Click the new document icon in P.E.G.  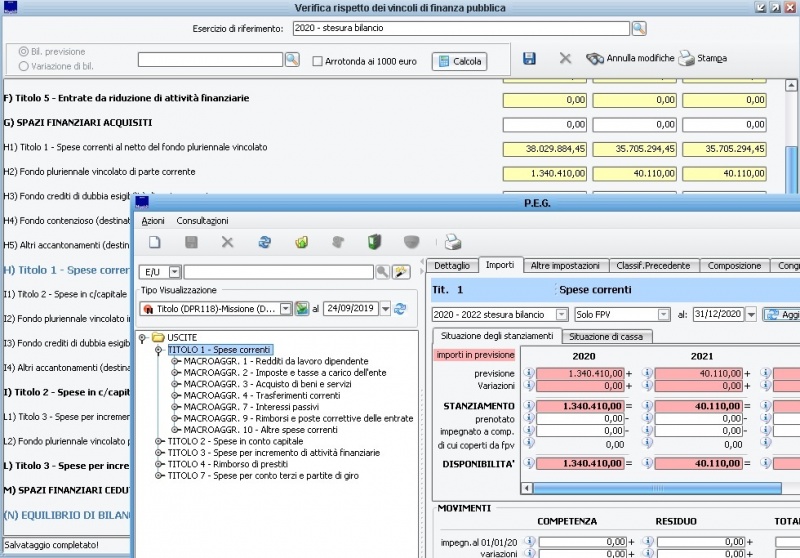[x=155, y=242]
